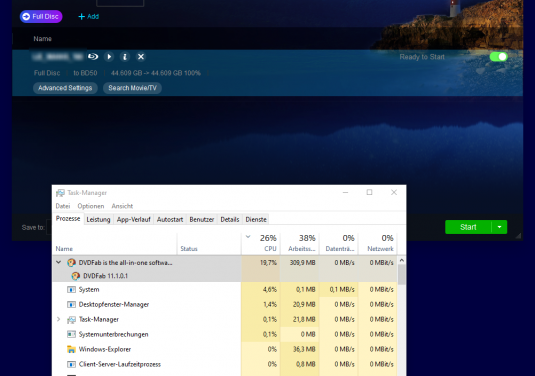Click the 19,7% CPU value for DVDFab

pyautogui.click(x=269, y=262)
